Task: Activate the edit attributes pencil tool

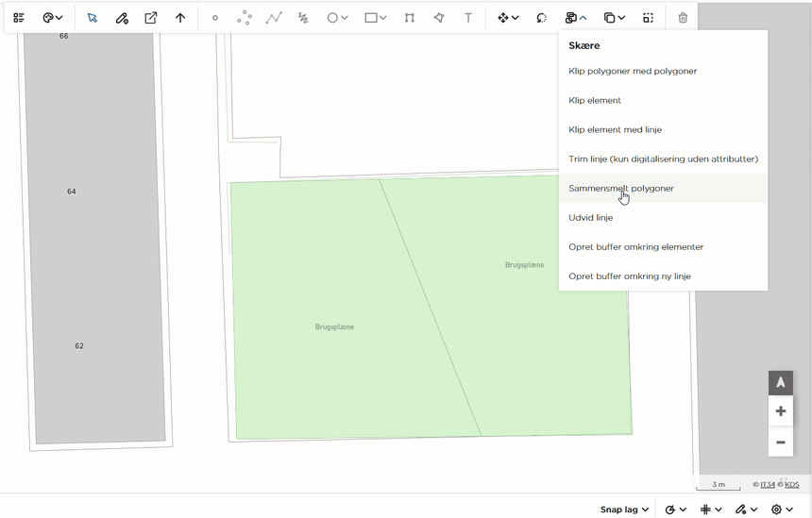Action: pos(122,18)
